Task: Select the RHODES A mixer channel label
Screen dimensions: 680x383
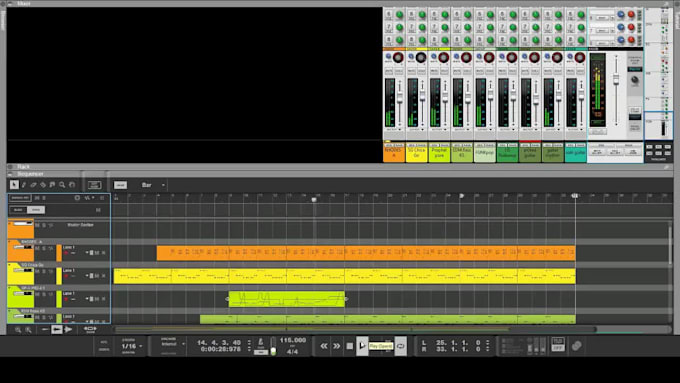Action: tap(394, 153)
